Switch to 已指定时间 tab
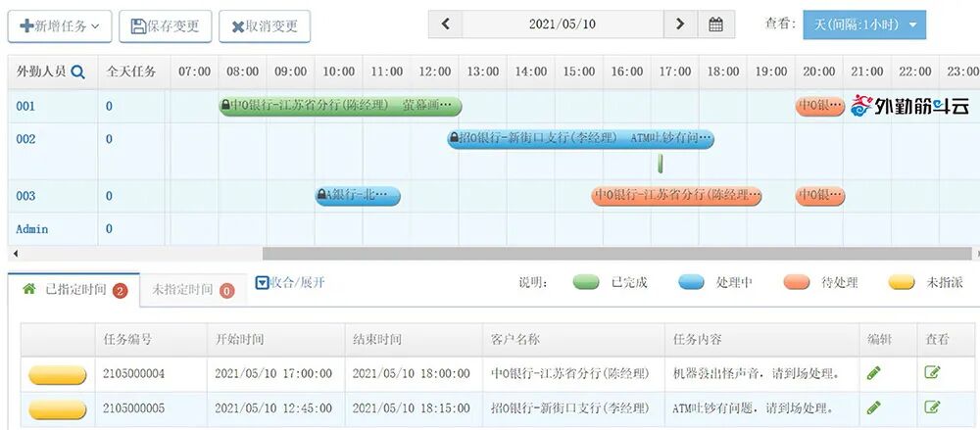The width and height of the screenshot is (980, 430). click(x=73, y=289)
